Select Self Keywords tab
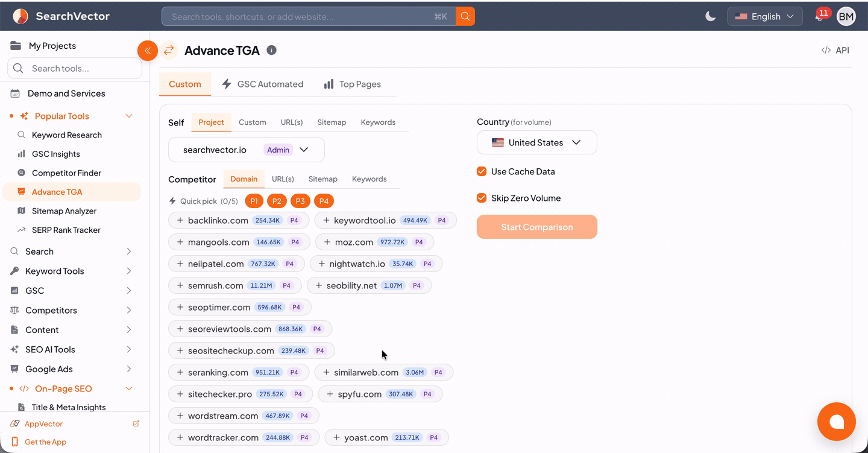 [378, 122]
